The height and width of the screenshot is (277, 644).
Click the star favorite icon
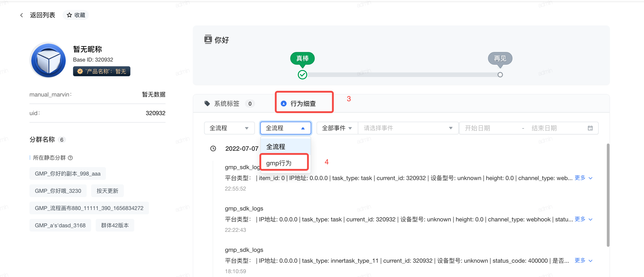(69, 15)
